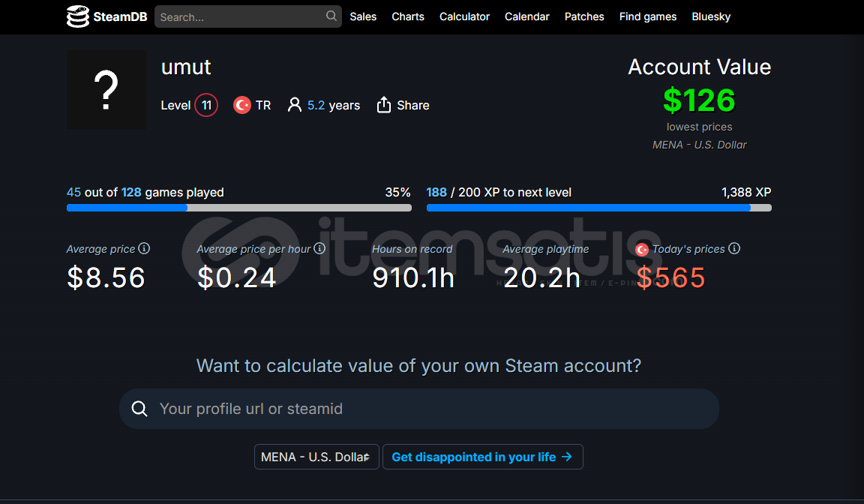Open info icon next to Today's prices

tap(734, 248)
